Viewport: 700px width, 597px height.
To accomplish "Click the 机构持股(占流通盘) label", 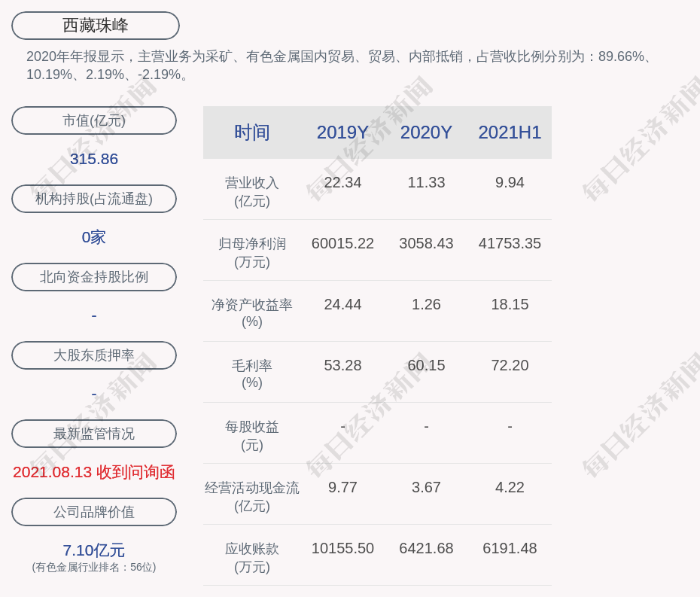I will pyautogui.click(x=94, y=199).
